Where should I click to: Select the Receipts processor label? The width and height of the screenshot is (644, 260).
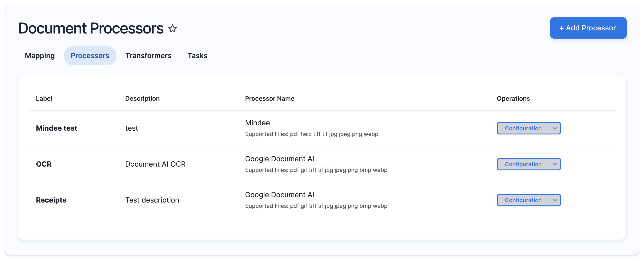point(51,200)
